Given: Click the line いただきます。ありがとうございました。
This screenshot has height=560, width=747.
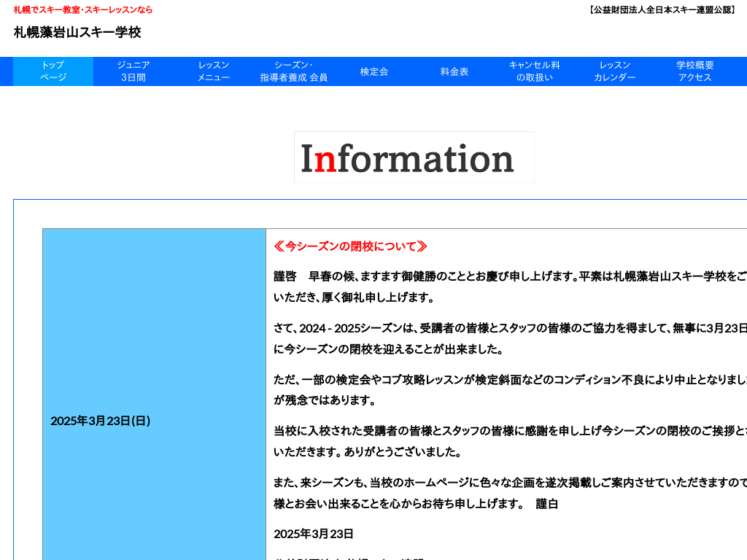Looking at the screenshot, I should coord(368,452).
